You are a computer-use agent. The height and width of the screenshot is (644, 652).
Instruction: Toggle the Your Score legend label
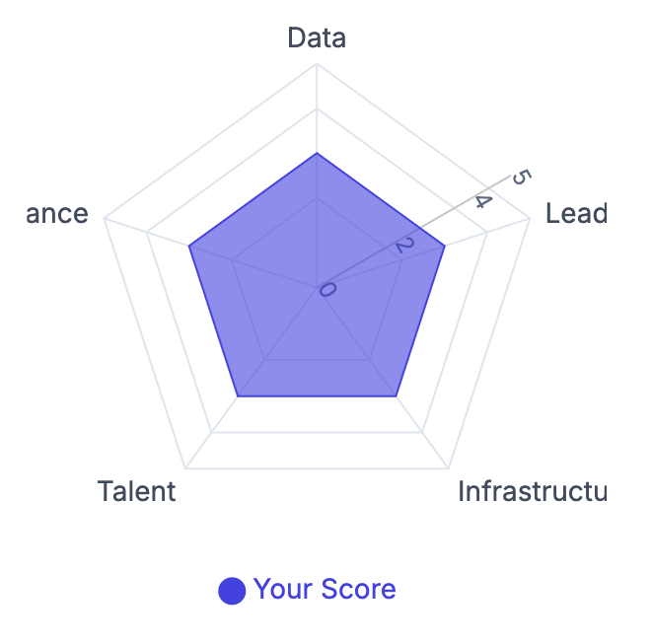click(x=325, y=590)
